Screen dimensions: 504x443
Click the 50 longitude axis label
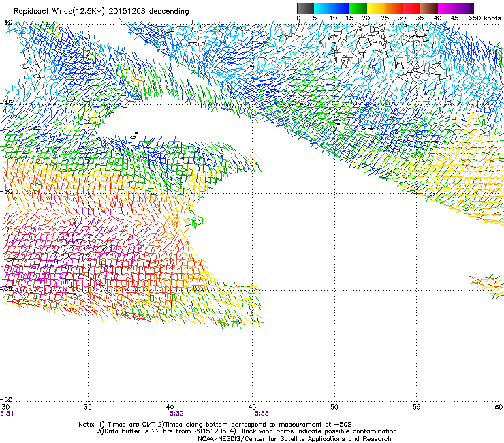tap(334, 407)
